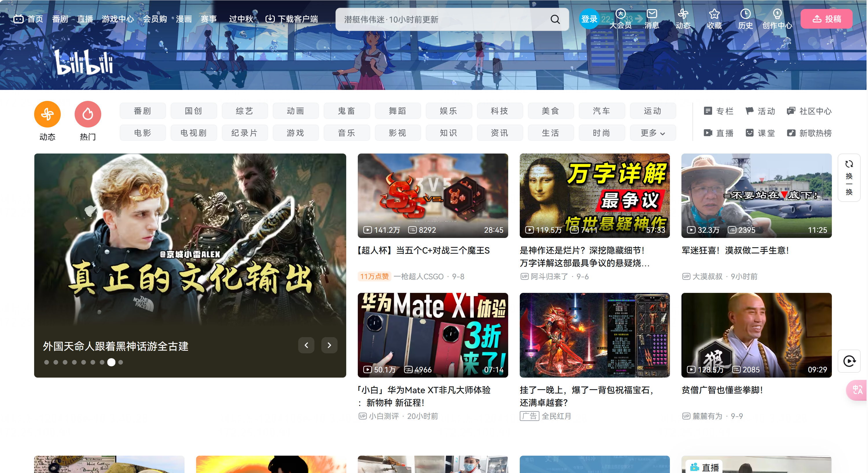Click the pink 投稿 upload button
868x473 pixels.
coord(826,19)
